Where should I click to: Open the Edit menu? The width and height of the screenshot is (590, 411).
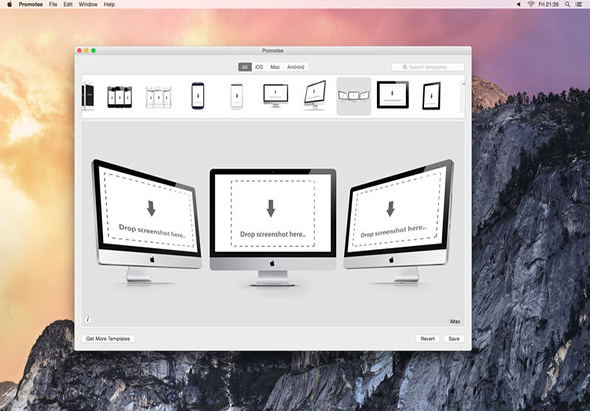coord(68,5)
